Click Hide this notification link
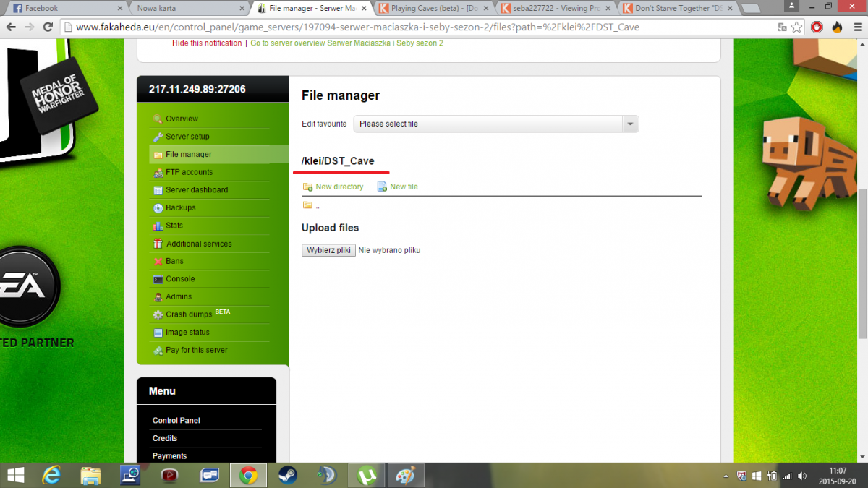 pos(207,43)
